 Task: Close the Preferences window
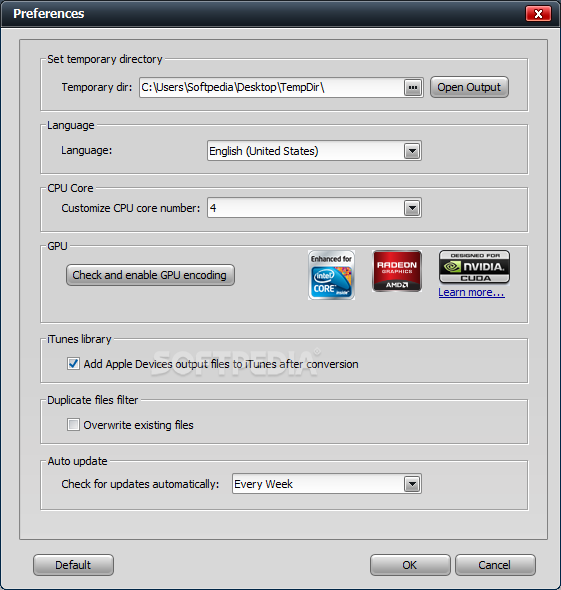[x=538, y=14]
